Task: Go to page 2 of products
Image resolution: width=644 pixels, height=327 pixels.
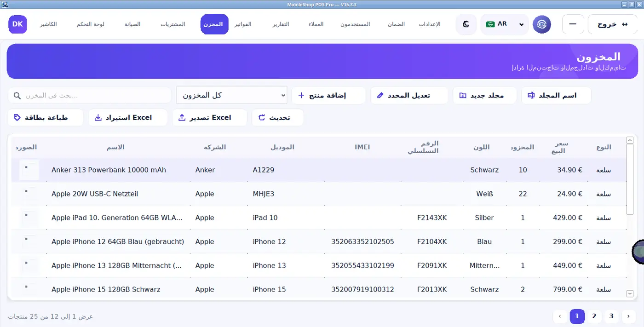Action: (594, 316)
